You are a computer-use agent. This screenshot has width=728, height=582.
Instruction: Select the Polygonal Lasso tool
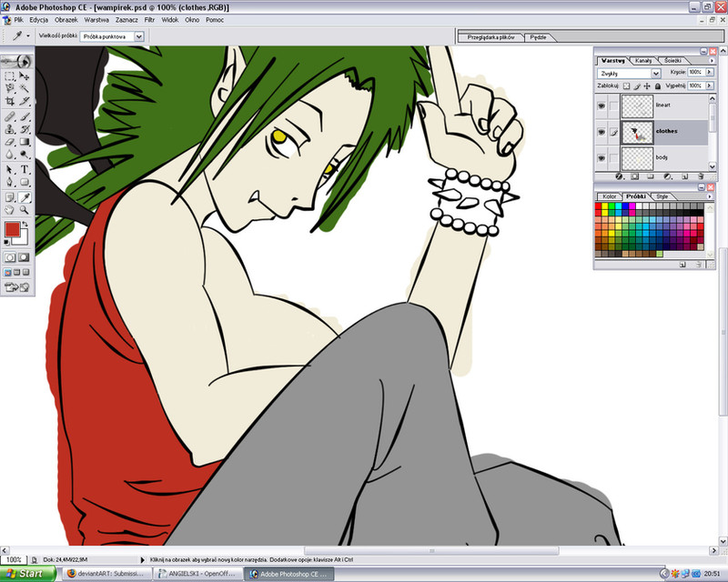10,88
